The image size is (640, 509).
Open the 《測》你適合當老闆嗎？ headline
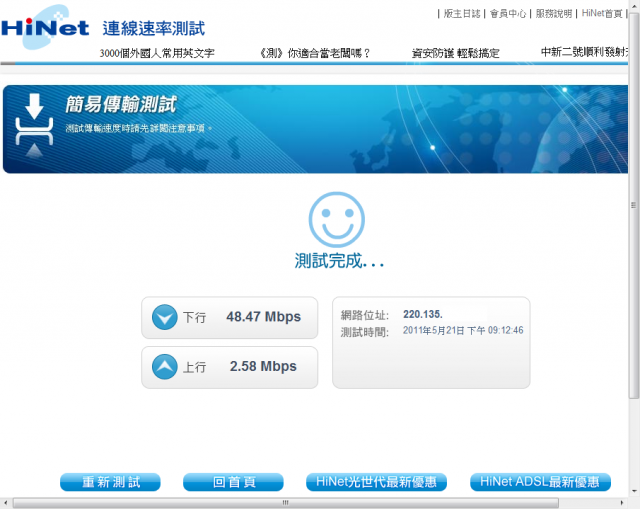pyautogui.click(x=315, y=53)
